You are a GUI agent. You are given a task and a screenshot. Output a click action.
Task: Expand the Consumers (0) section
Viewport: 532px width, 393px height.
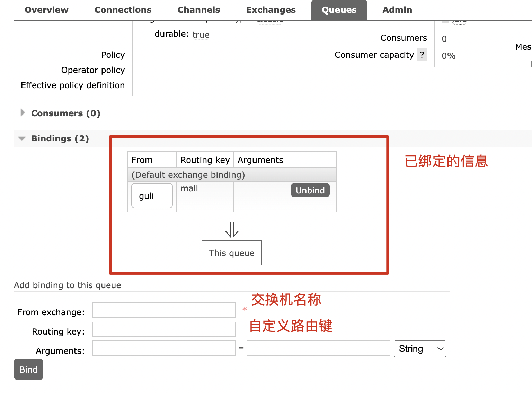tap(65, 113)
